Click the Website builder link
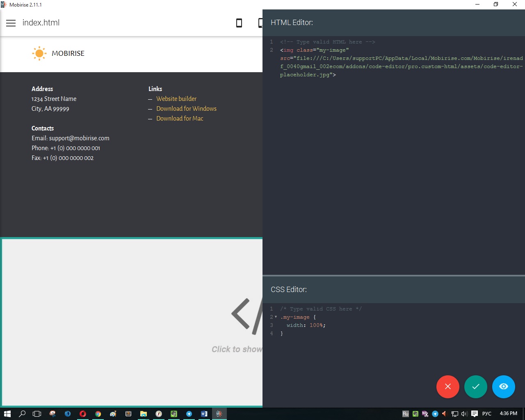 click(x=176, y=98)
